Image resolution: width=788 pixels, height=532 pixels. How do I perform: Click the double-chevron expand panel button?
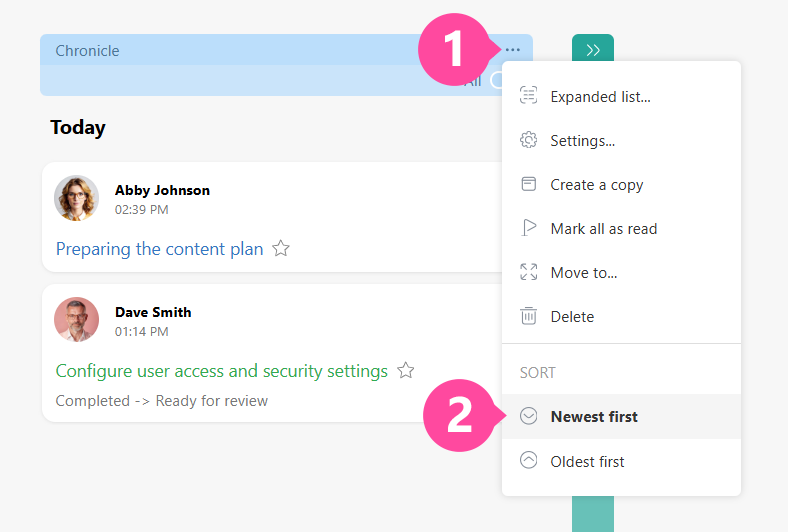[593, 50]
